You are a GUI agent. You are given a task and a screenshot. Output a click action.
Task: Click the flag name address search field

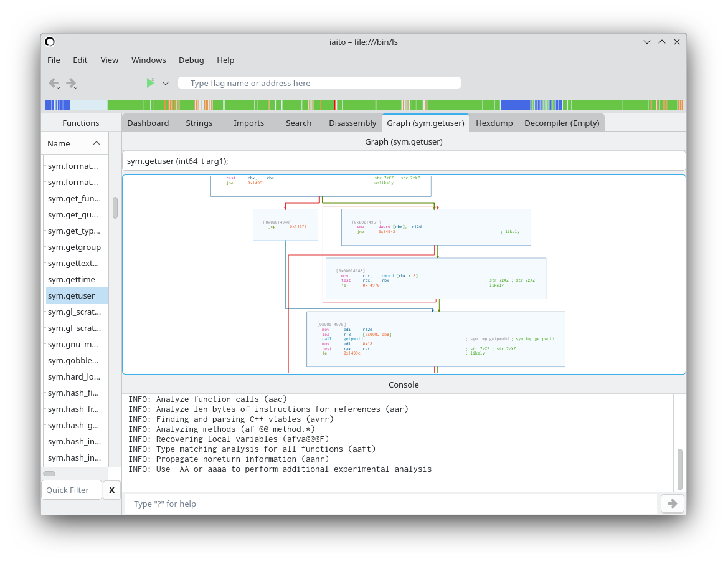[319, 82]
